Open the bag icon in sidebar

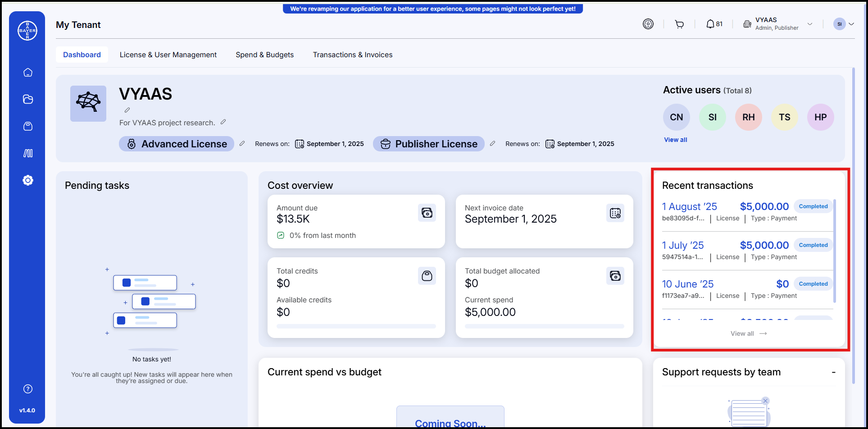[x=28, y=126]
